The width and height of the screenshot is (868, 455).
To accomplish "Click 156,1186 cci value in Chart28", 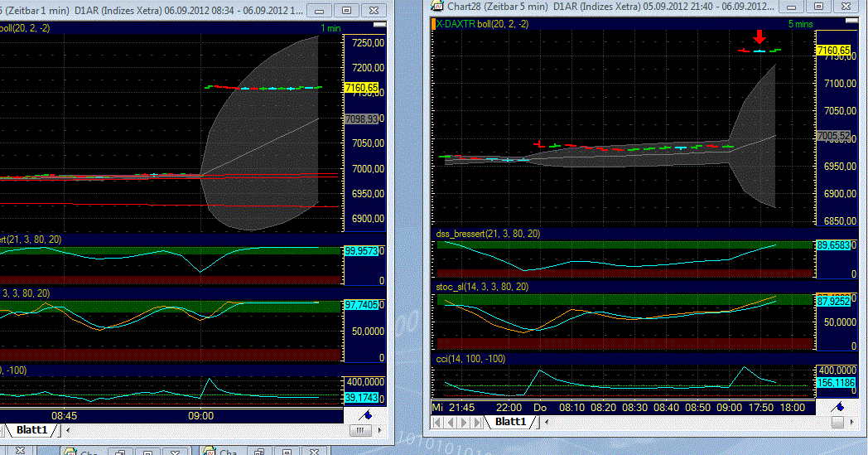I will (x=836, y=383).
